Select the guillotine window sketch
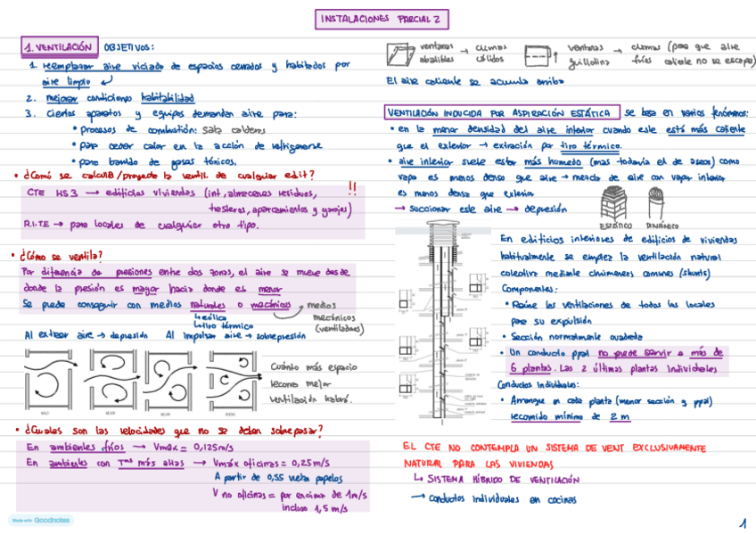756x534 pixels. coord(540,56)
